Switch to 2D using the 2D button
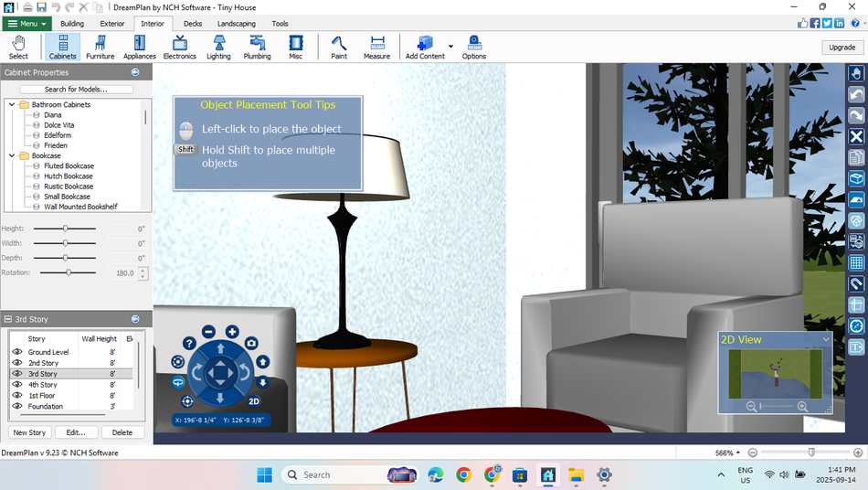Image resolution: width=868 pixels, height=490 pixels. click(253, 401)
